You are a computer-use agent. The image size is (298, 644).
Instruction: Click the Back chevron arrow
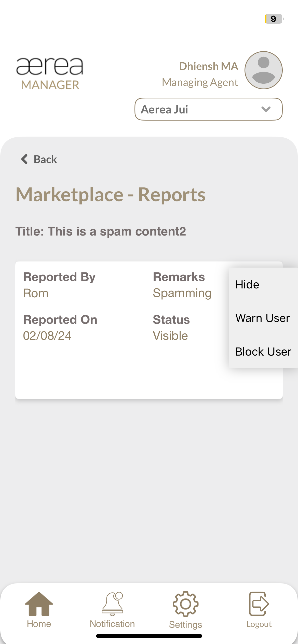(x=24, y=159)
